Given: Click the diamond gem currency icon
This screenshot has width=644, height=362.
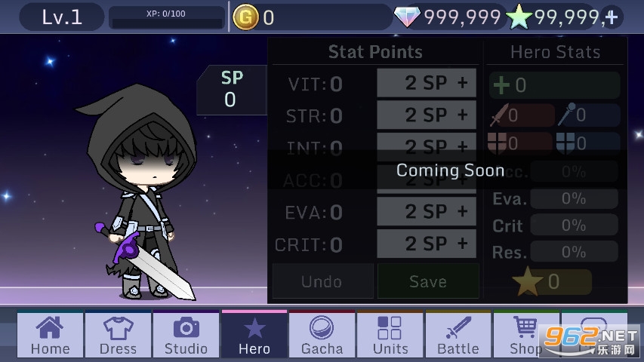Looking at the screenshot, I should pos(407,17).
